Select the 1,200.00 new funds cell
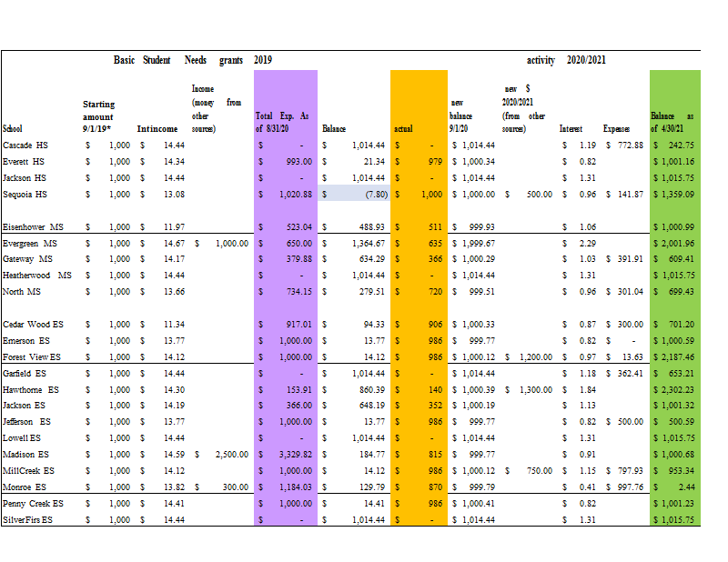Screen dimensions: 728x562 536,357
